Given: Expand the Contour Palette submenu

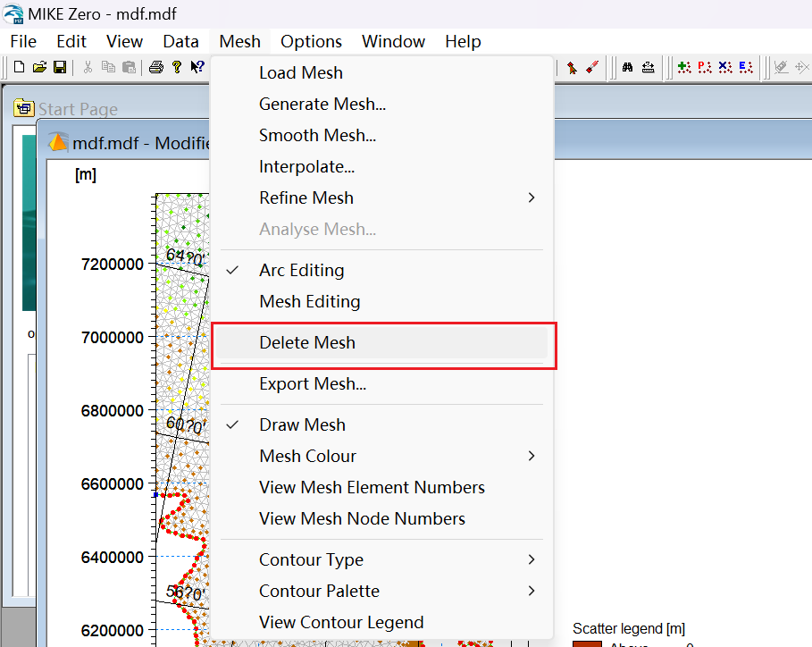Looking at the screenshot, I should pyautogui.click(x=384, y=591).
